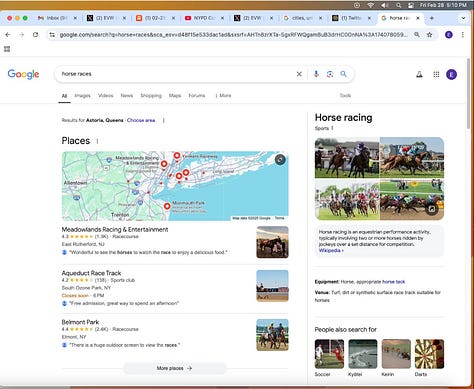
Task: Select the Forums search filter
Action: [x=197, y=96]
